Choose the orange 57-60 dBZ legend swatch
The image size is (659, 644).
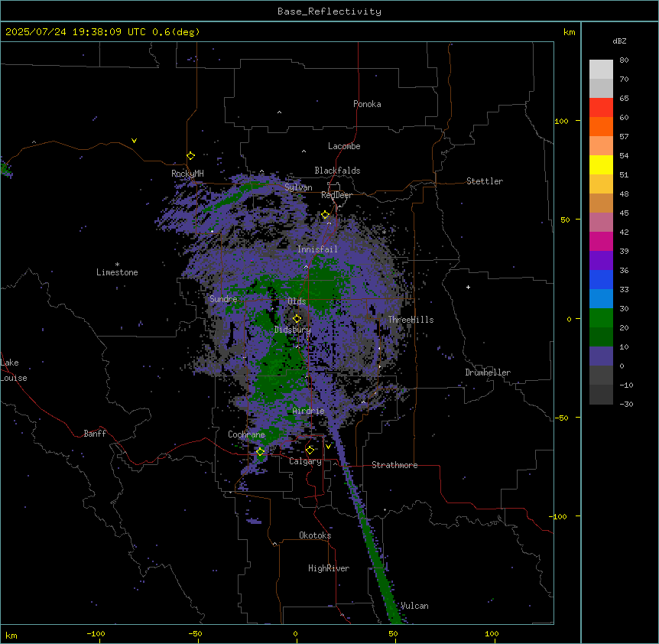pos(601,126)
